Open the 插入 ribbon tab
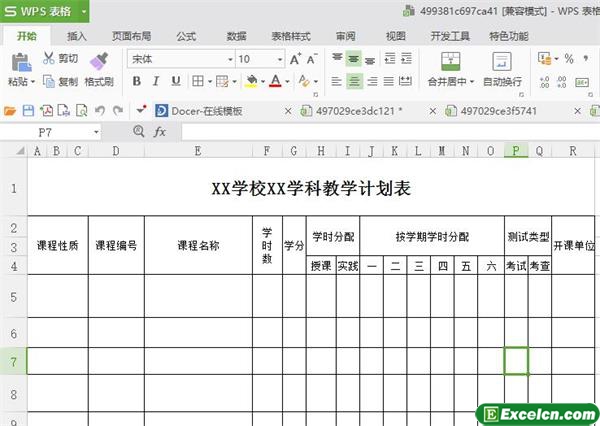The image size is (600, 426). click(77, 36)
